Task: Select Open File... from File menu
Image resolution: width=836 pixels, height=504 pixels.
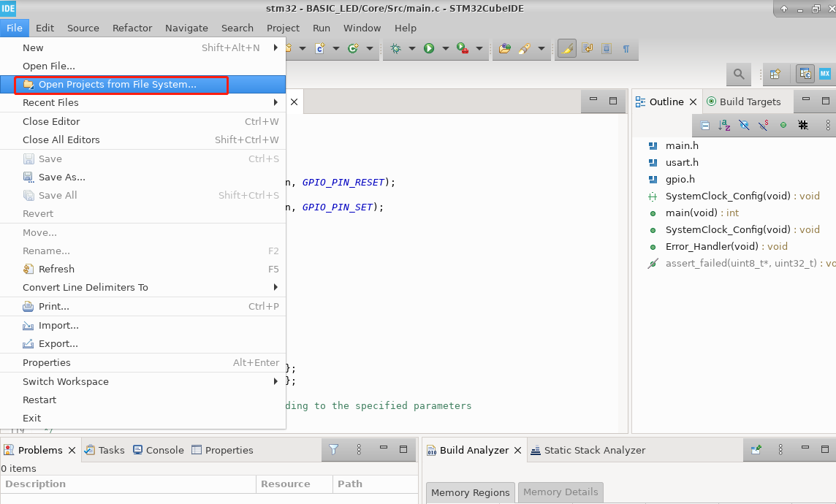Action: point(143,66)
